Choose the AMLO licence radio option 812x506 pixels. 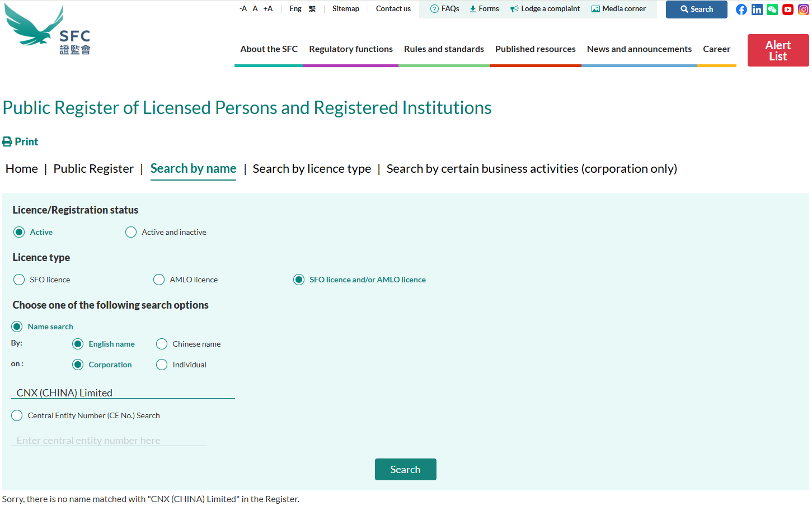(159, 280)
